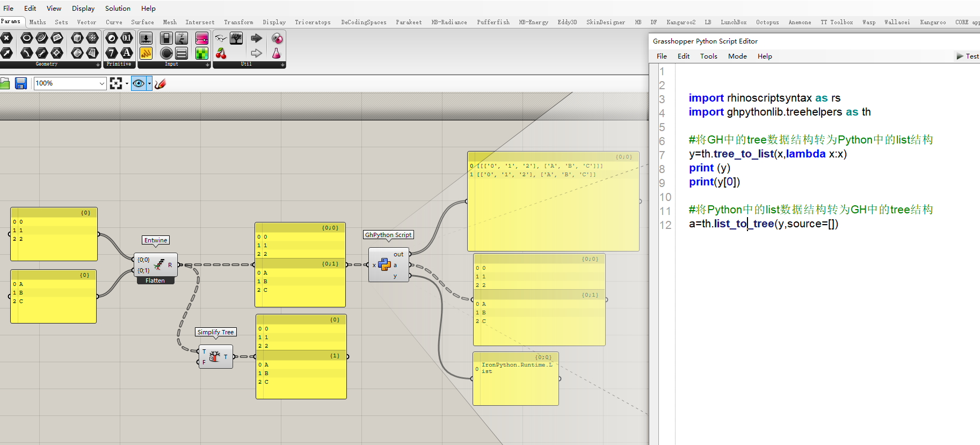Pick the yellow Panel input icon
The image size is (980, 445).
146,53
